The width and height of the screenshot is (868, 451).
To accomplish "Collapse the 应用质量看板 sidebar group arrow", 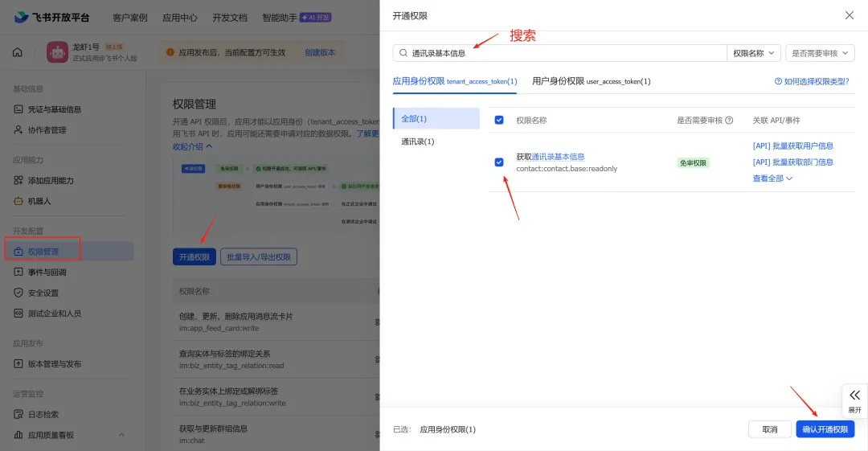I will tap(121, 435).
